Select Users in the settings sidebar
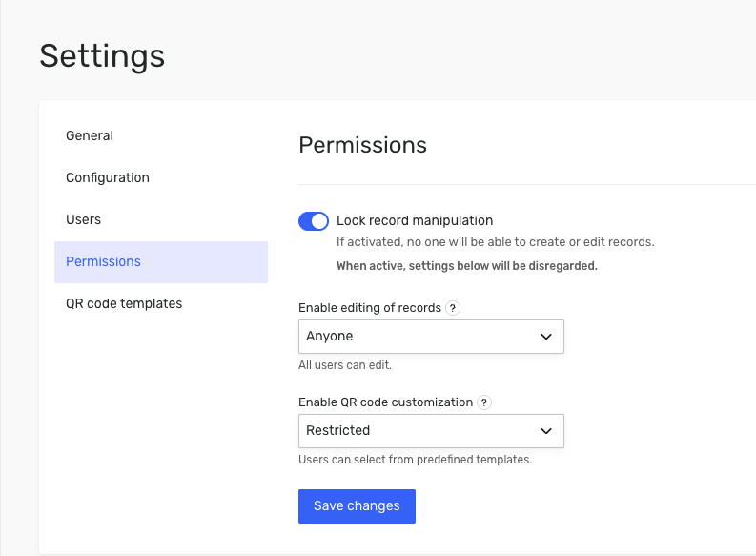Screen dimensions: 756x556 point(84,220)
